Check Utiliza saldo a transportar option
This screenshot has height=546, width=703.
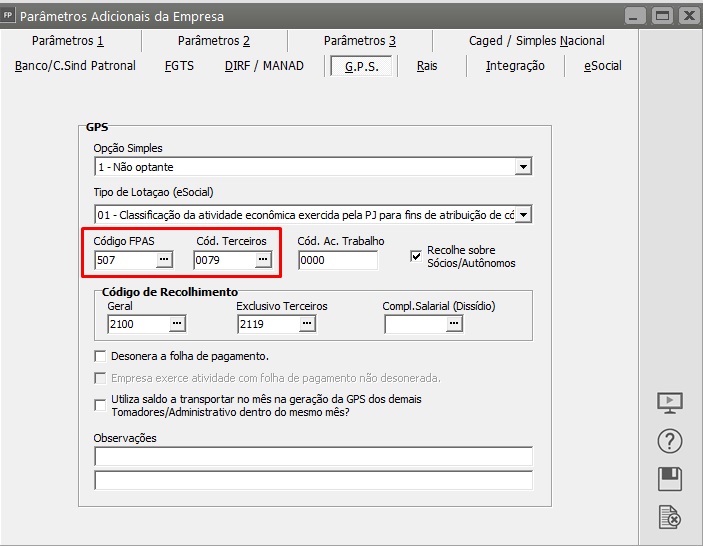click(x=100, y=405)
